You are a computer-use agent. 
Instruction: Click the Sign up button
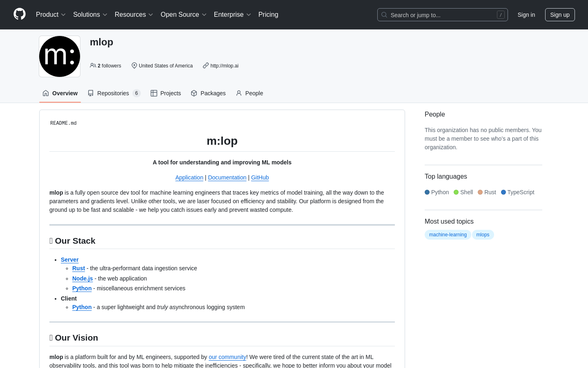point(560,15)
